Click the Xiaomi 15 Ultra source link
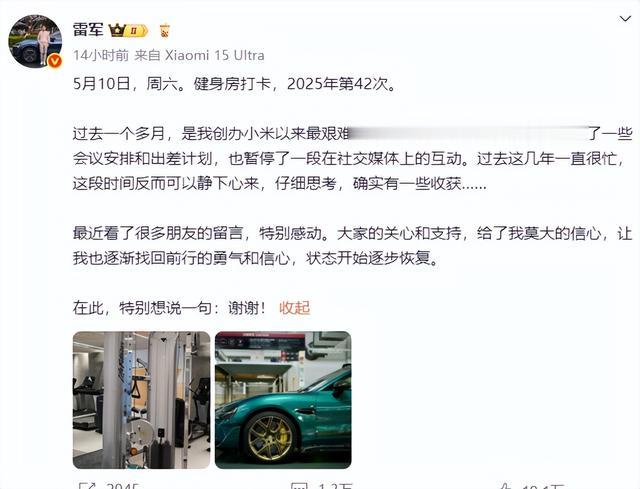This screenshot has width=640, height=489. pos(214,55)
